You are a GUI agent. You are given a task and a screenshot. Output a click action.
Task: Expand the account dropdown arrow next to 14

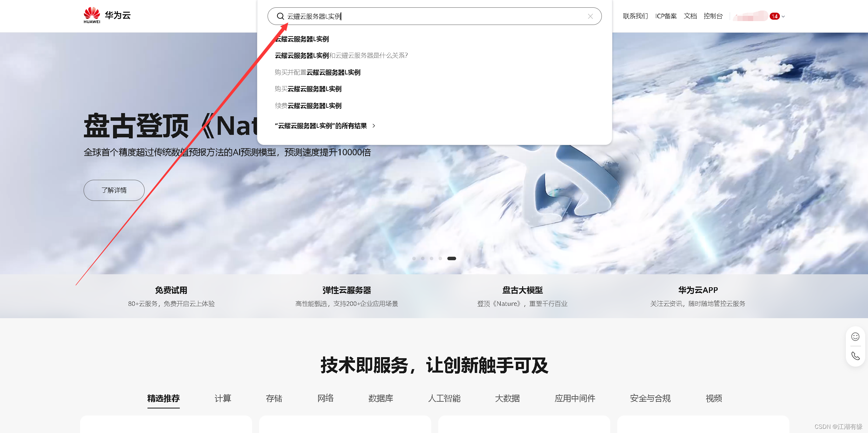point(783,16)
